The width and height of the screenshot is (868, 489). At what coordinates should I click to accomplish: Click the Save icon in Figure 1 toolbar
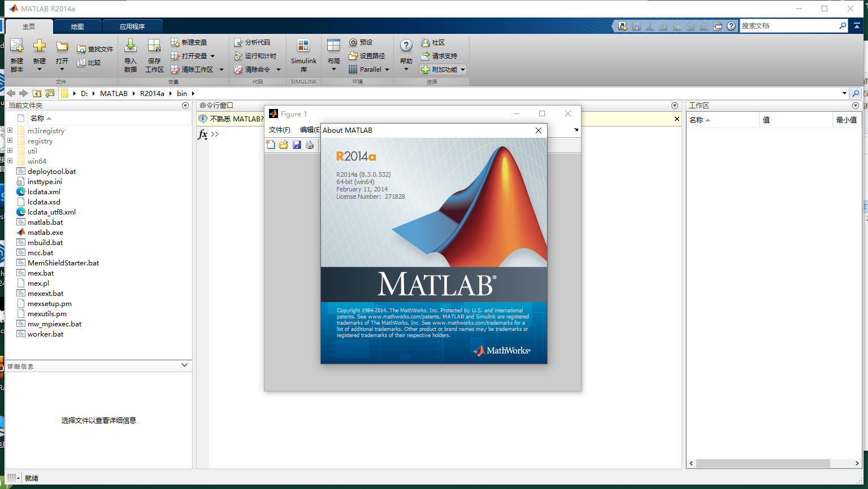pyautogui.click(x=297, y=145)
